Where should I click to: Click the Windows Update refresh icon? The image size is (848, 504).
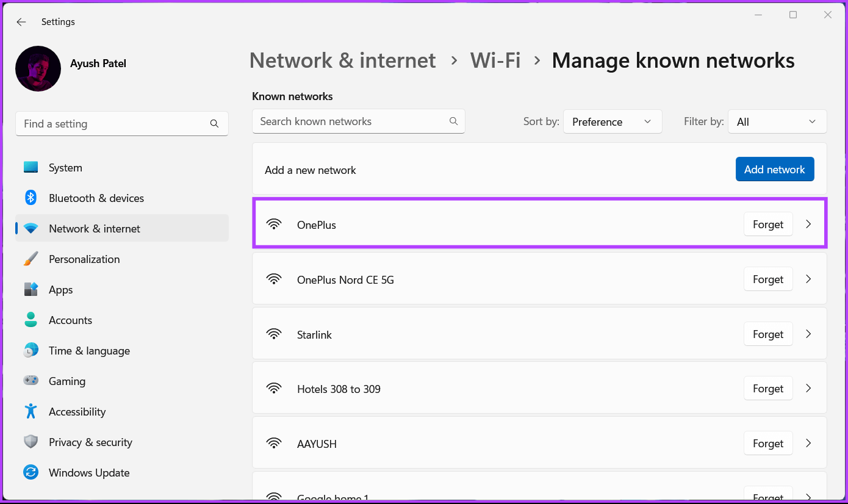31,472
